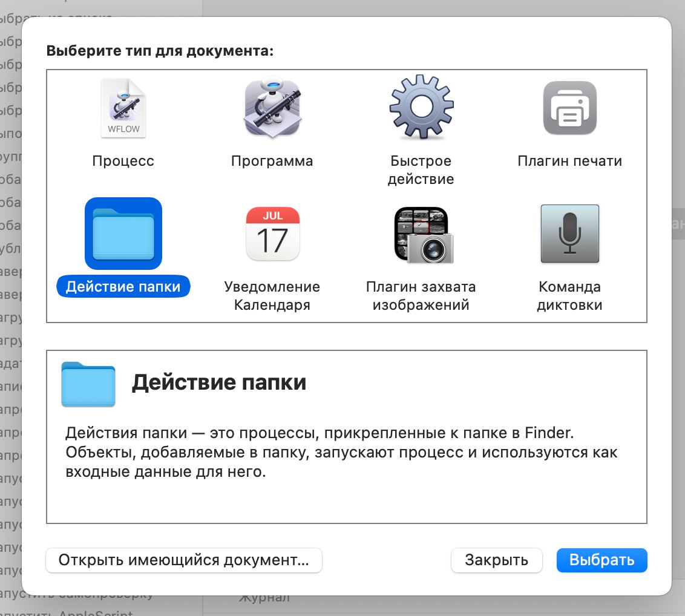
Task: Confirm selection with the Выбрать button
Action: point(602,560)
